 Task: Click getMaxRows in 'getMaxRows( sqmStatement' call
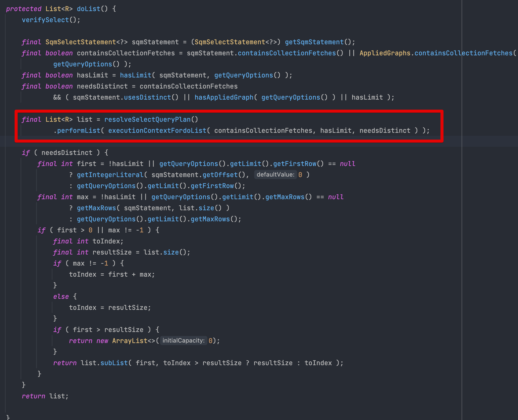(96, 208)
